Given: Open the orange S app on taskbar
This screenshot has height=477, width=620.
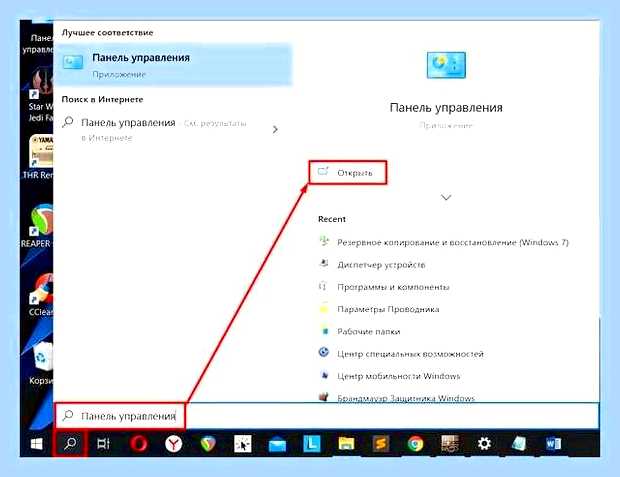Looking at the screenshot, I should (381, 444).
